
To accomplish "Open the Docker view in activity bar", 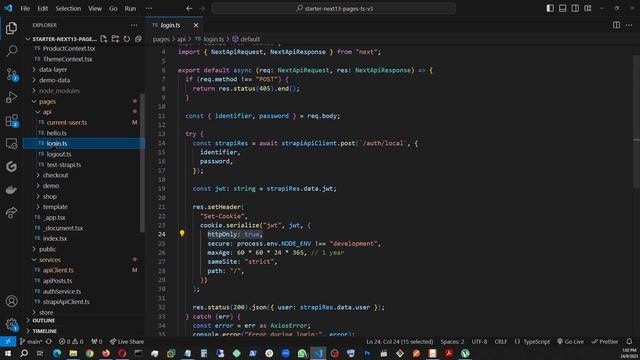I will (11, 189).
